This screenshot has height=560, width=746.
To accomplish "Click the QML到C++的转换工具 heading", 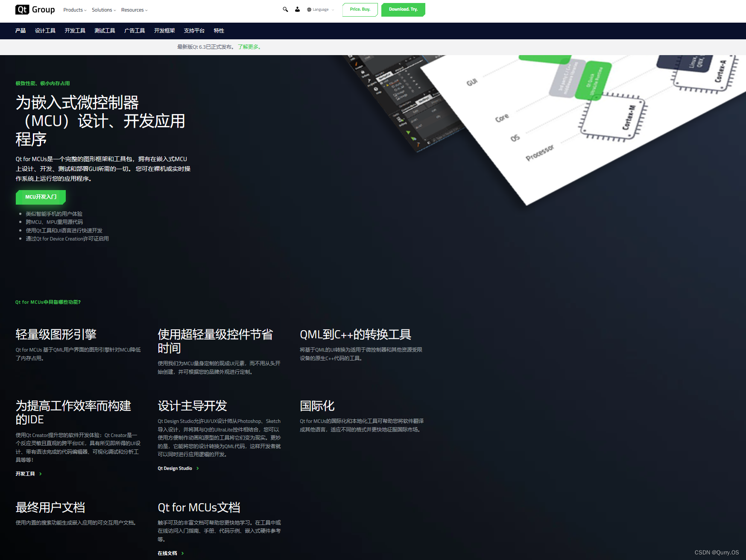I will pos(355,334).
